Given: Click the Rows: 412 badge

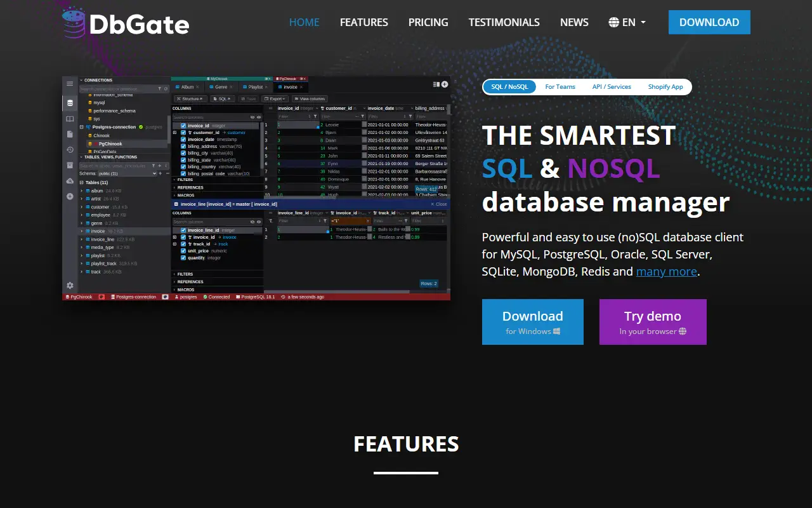Looking at the screenshot, I should (x=426, y=189).
